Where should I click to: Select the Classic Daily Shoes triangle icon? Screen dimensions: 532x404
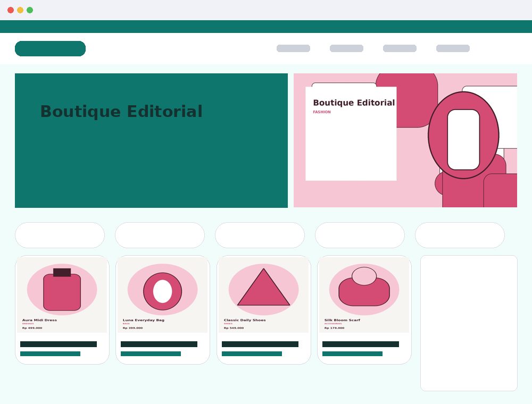(264, 288)
